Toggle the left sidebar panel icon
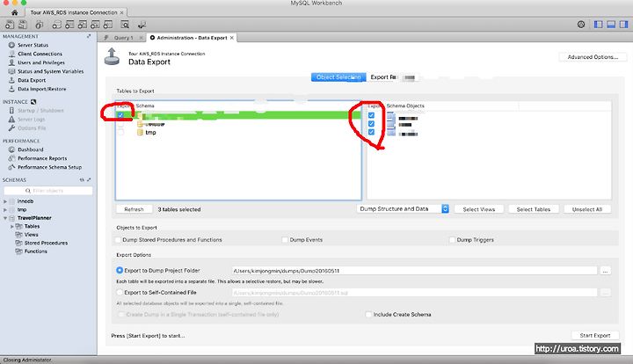Screen dimensions: 633x364 599,25
